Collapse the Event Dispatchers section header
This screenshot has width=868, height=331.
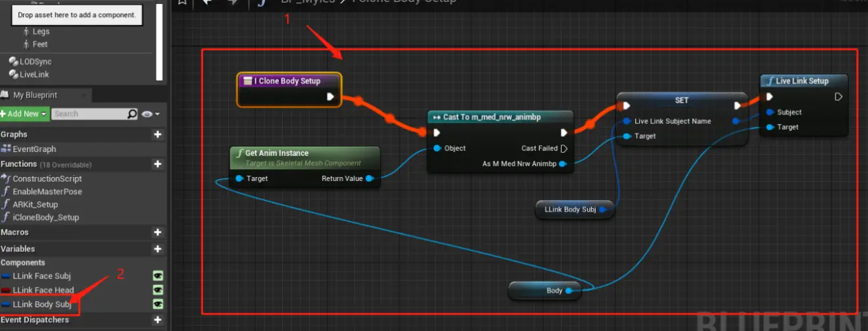(x=34, y=320)
